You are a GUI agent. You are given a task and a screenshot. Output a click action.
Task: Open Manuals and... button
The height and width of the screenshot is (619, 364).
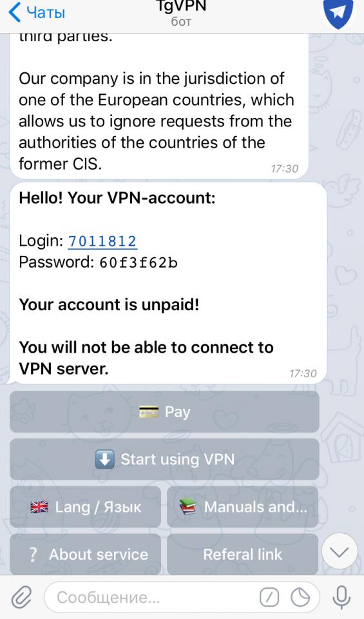pyautogui.click(x=242, y=507)
